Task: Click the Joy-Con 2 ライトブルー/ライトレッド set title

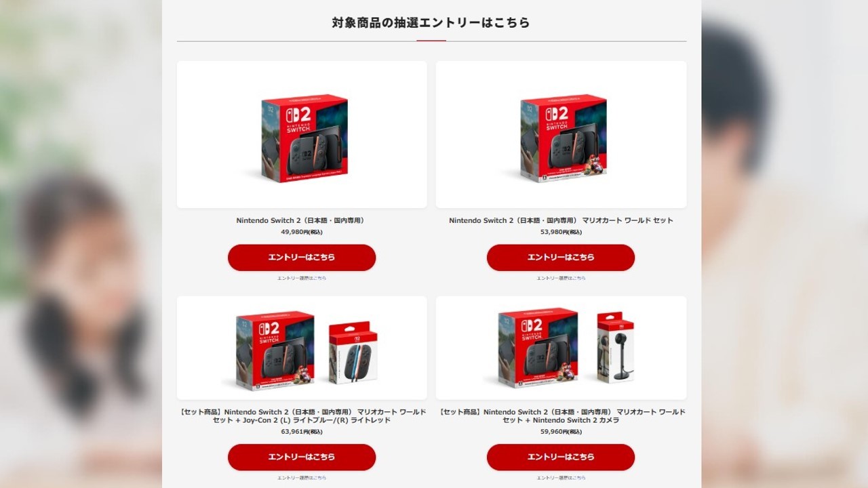Action: pyautogui.click(x=302, y=415)
